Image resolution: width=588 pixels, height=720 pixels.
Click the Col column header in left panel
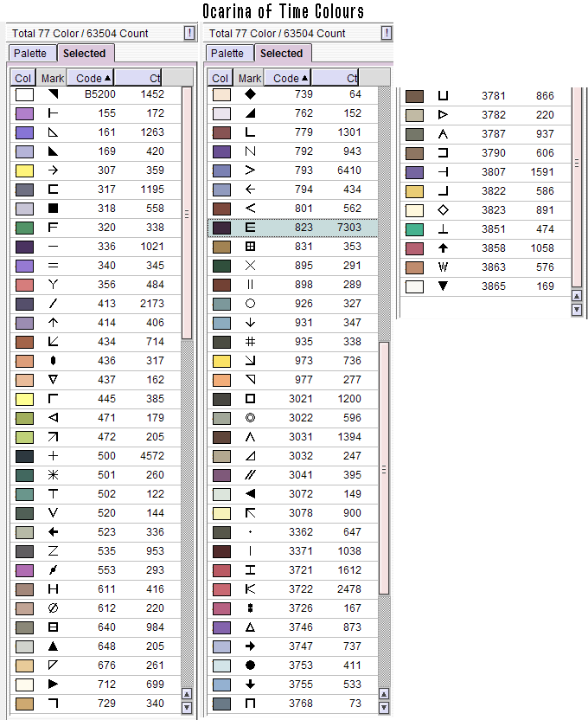coord(23,78)
